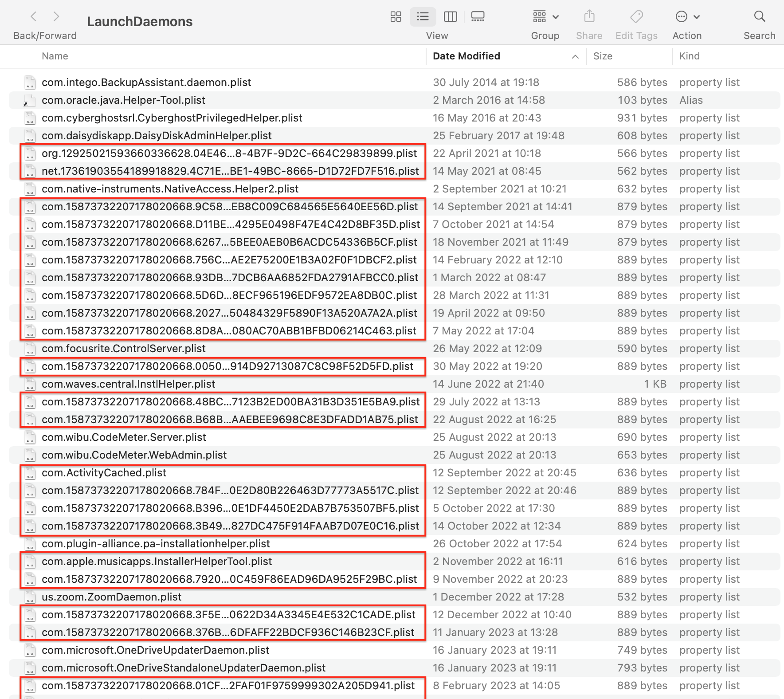The height and width of the screenshot is (699, 784).
Task: Click the date 1 December 2022 at 17:28
Action: (498, 597)
